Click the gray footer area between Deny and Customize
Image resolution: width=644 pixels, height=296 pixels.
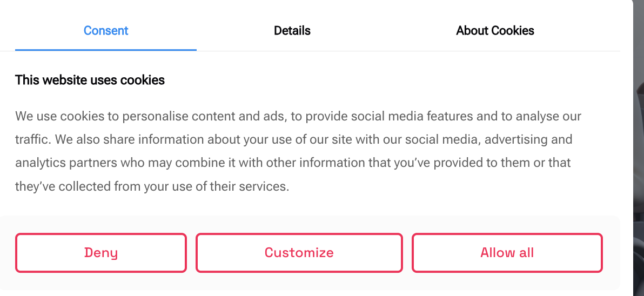pos(191,252)
